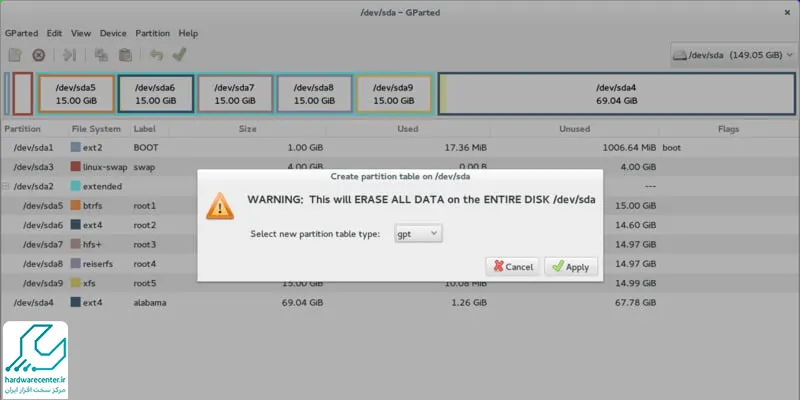The width and height of the screenshot is (800, 400).
Task: Collapse the /dev/sda2 extended tree expander
Action: coord(6,186)
